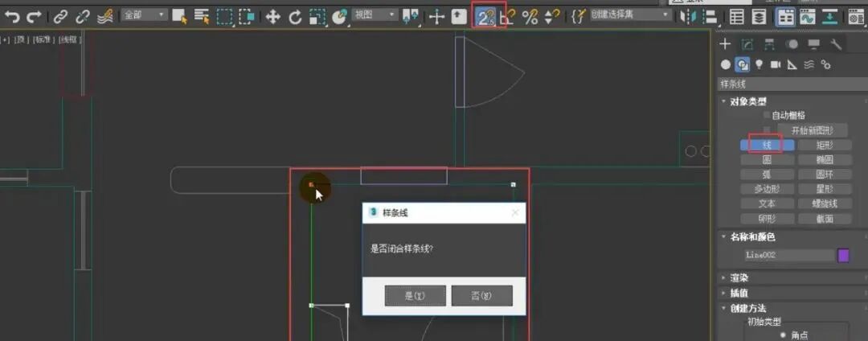This screenshot has height=341, width=868.
Task: Select the Systems category icon
Action: [x=826, y=65]
